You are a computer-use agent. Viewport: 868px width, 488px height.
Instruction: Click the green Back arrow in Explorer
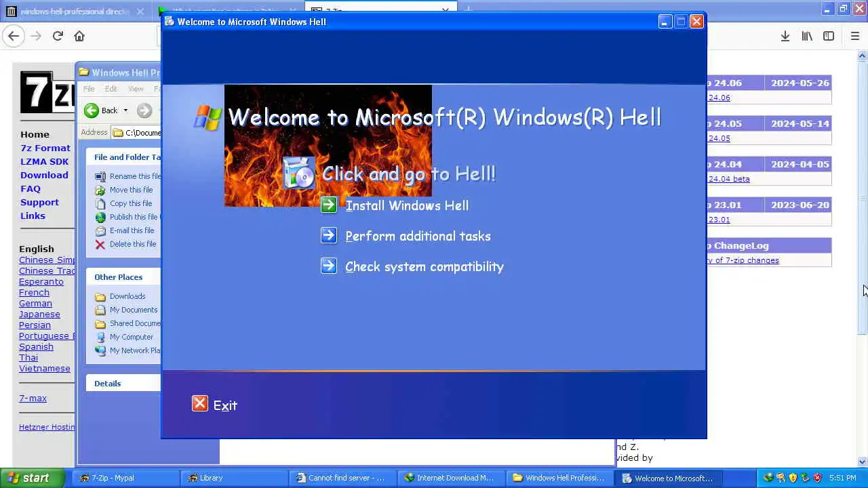pyautogui.click(x=92, y=110)
